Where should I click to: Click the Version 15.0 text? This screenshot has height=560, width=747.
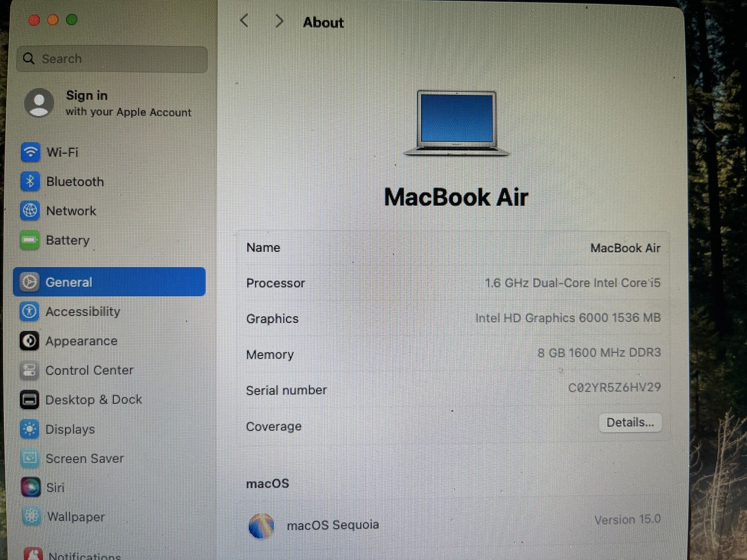627,519
